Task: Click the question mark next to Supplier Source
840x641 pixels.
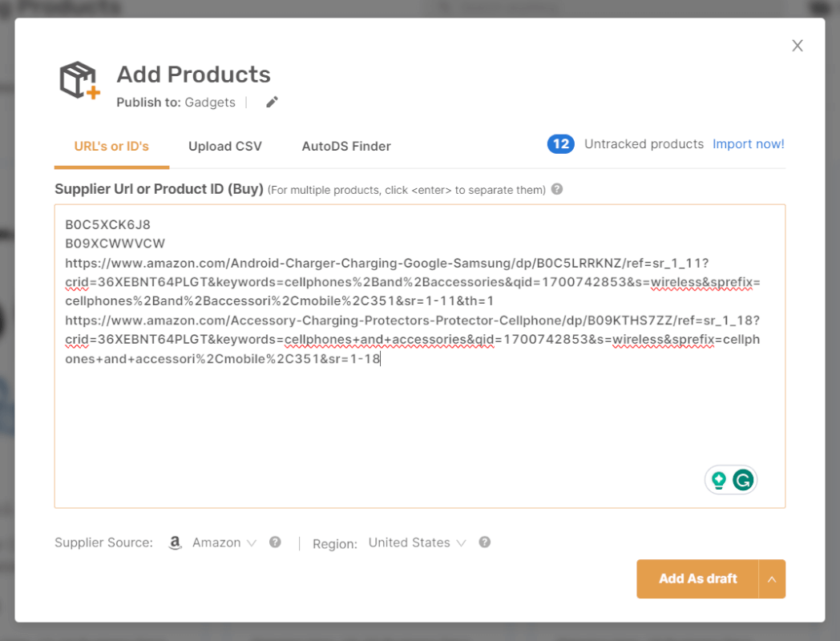Action: point(275,542)
